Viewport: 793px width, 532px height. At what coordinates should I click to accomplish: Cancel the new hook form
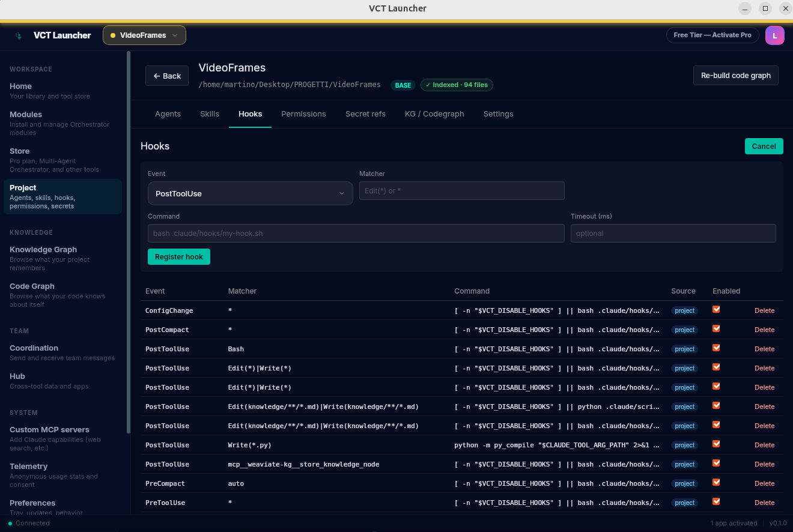pyautogui.click(x=764, y=147)
